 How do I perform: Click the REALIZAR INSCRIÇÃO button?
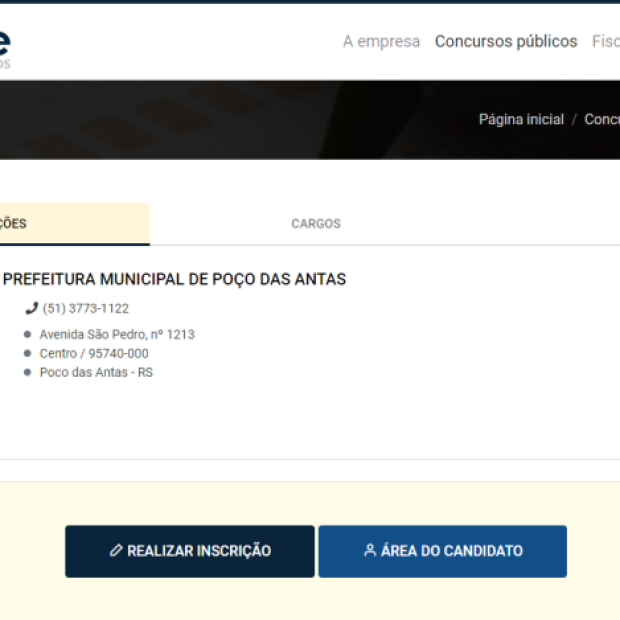[190, 551]
